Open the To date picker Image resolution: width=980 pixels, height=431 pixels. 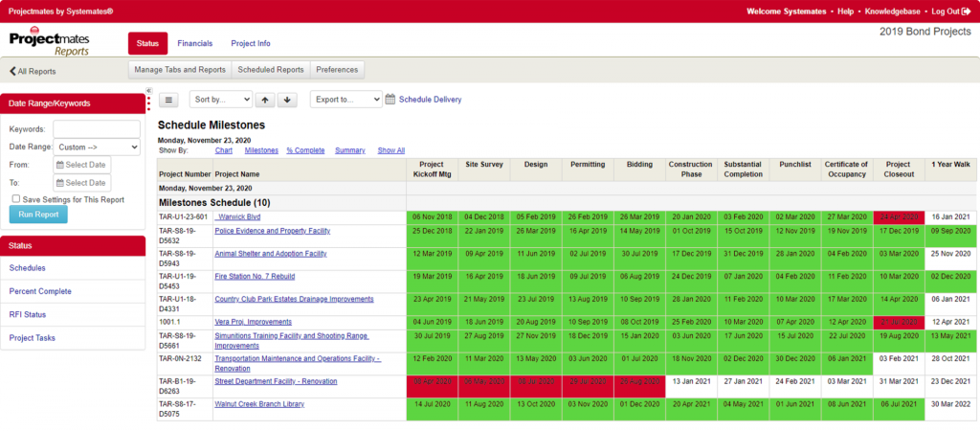point(82,183)
